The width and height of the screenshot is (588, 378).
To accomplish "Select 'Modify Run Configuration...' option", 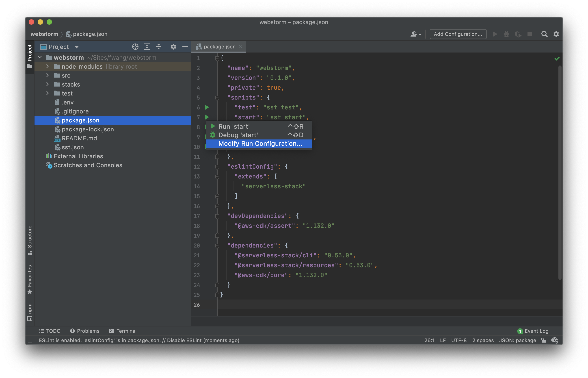I will click(x=261, y=143).
